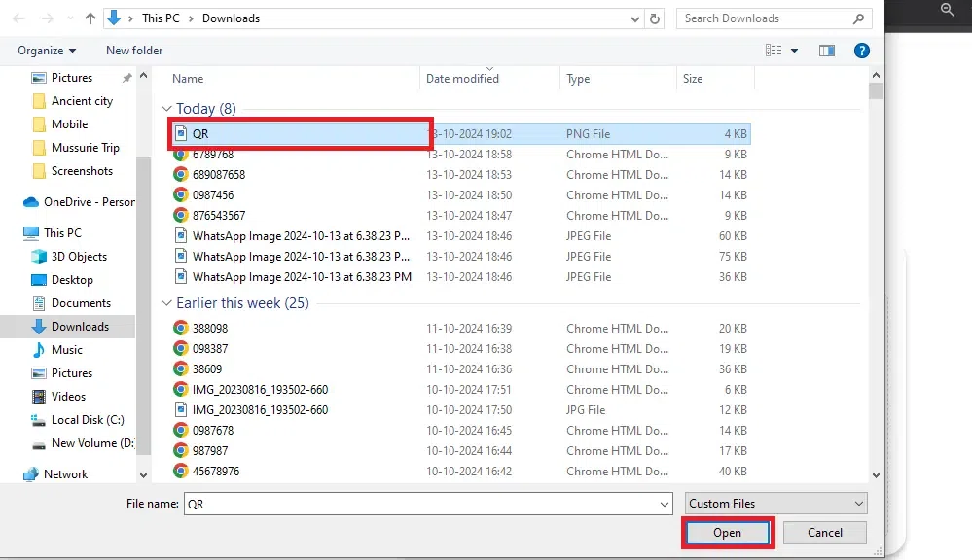Sort by Date modified column

pos(462,79)
